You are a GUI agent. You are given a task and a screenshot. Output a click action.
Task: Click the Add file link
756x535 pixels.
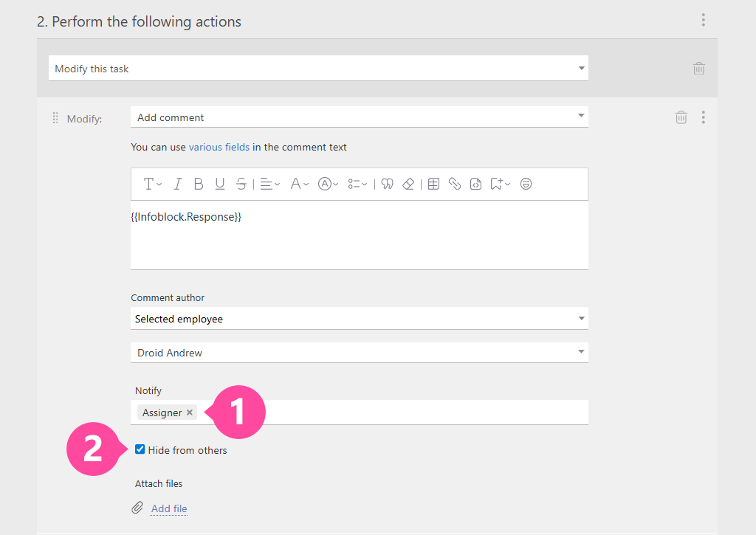(x=169, y=508)
